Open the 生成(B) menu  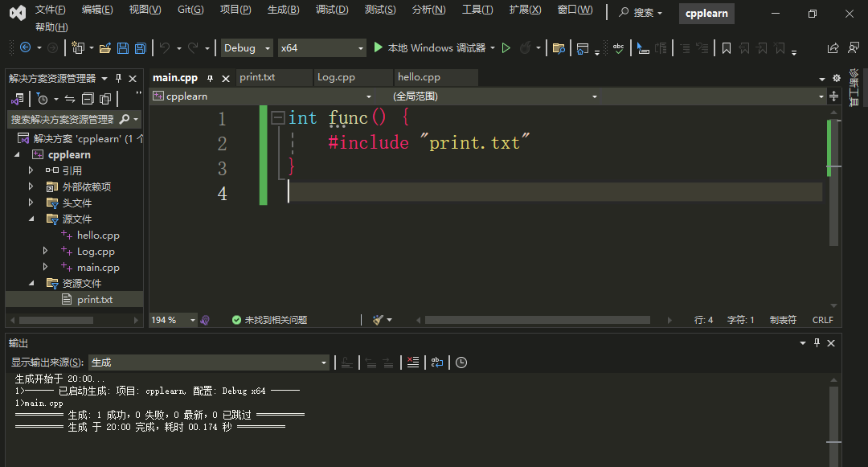point(283,10)
